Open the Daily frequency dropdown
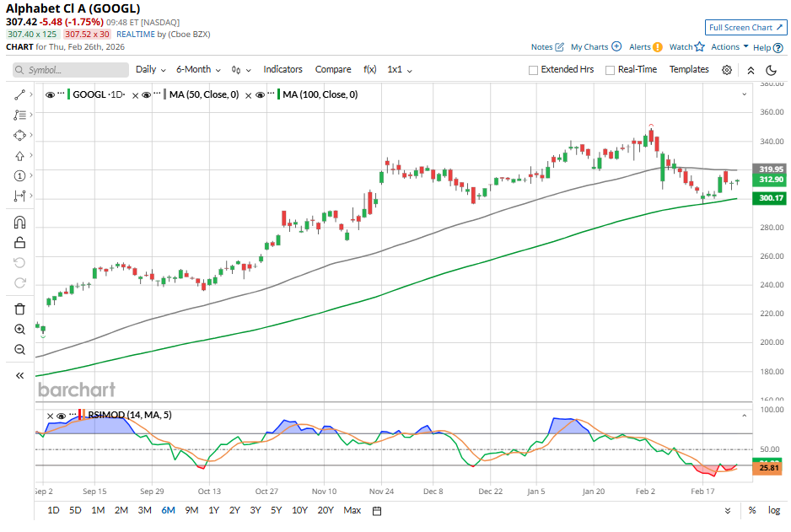The height and width of the screenshot is (532, 791). (150, 70)
